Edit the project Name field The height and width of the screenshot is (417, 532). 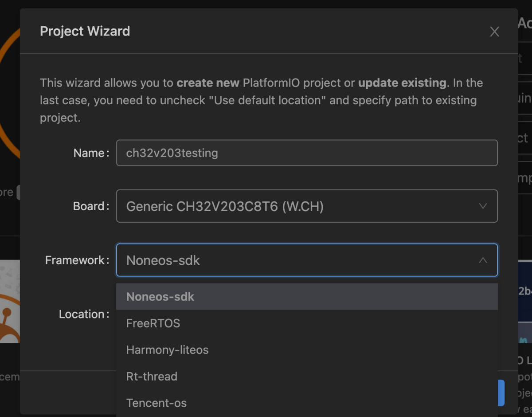tap(307, 153)
